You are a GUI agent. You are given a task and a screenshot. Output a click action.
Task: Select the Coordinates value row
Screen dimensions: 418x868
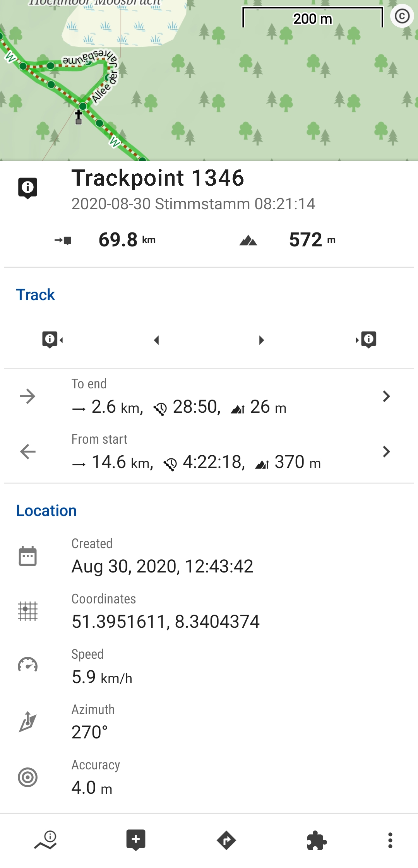pos(166,622)
